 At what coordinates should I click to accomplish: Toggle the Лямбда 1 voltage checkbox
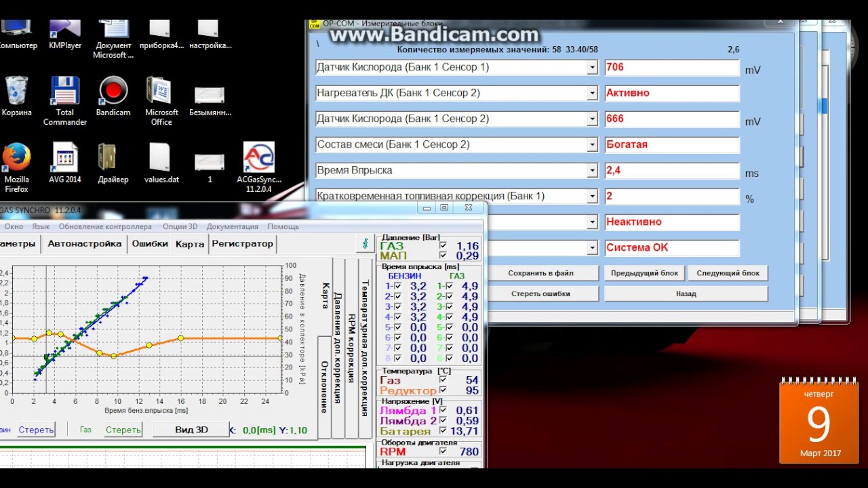pos(443,411)
